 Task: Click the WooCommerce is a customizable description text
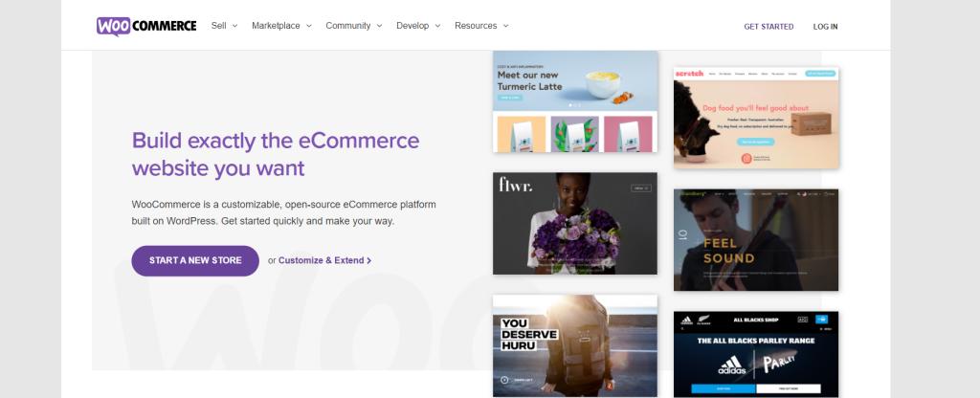283,212
